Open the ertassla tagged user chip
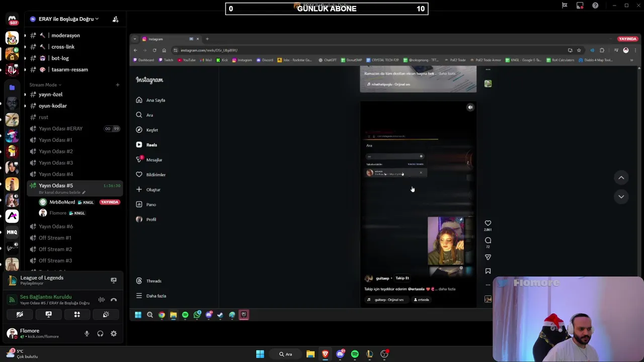Image resolution: width=644 pixels, height=362 pixels. [x=421, y=300]
